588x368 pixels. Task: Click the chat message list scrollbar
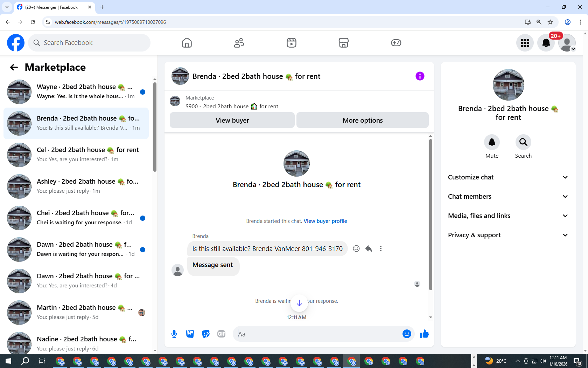click(x=430, y=214)
